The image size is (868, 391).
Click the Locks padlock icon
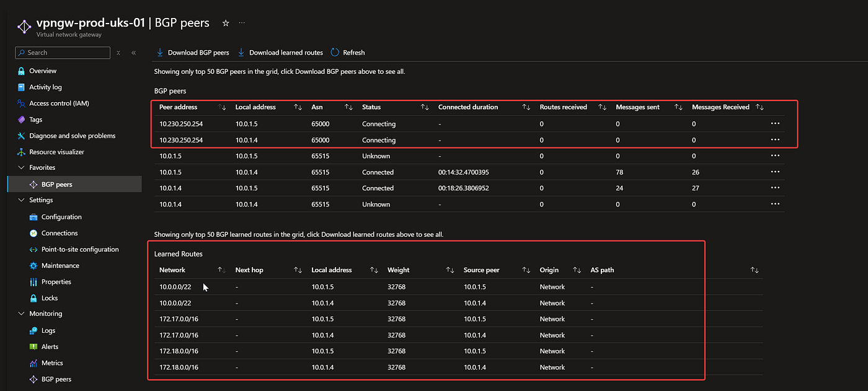click(x=33, y=298)
